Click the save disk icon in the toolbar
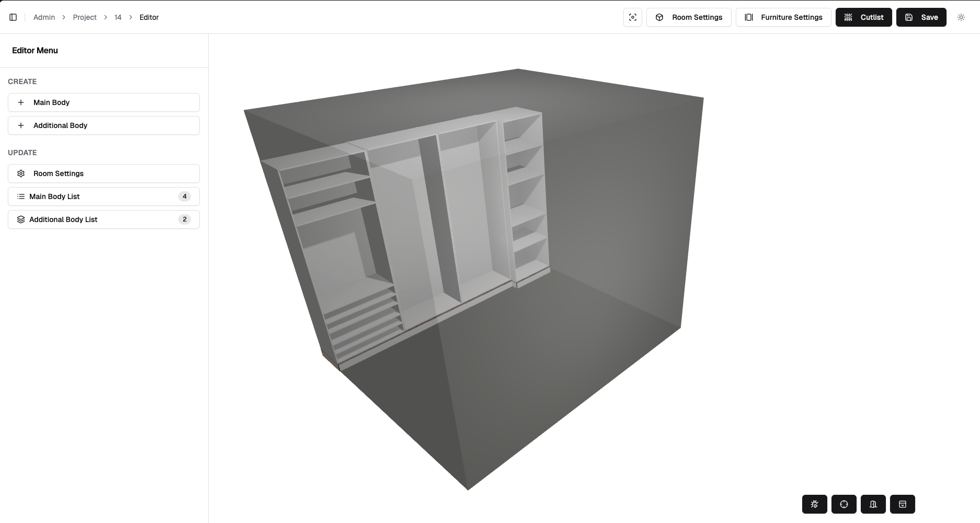 [908, 17]
